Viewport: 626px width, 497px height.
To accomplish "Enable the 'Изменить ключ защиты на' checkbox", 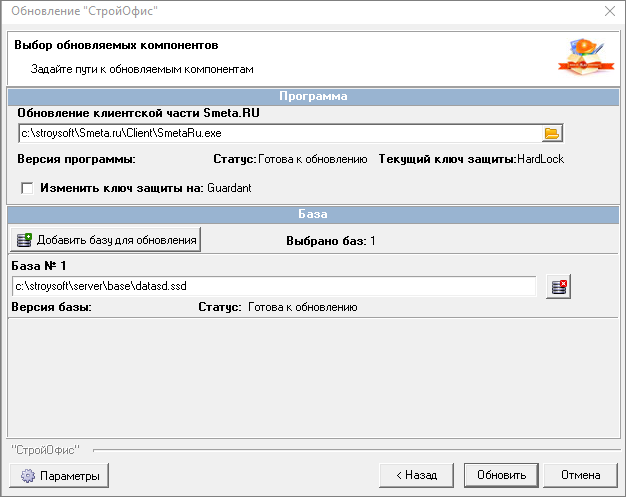I will pyautogui.click(x=27, y=187).
